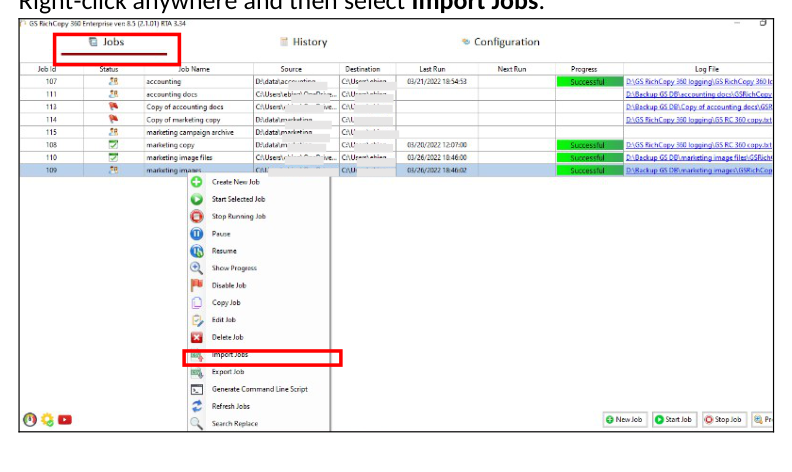Click job id cell '115'
Image resolution: width=792 pixels, height=472 pixels.
51,132
